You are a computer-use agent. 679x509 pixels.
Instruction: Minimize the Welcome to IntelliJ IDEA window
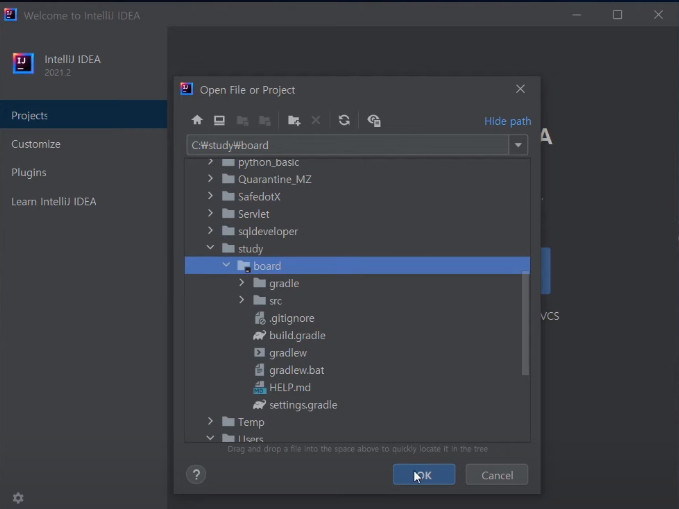tap(576, 15)
